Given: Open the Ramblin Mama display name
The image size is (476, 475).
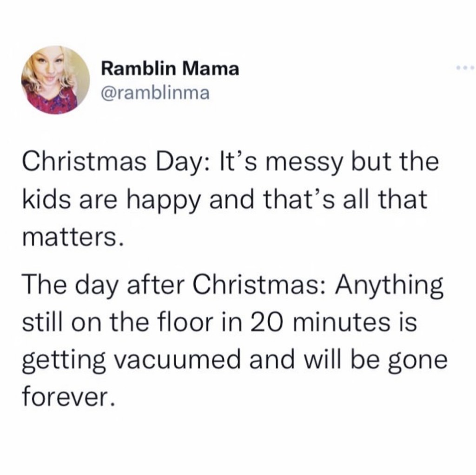Looking at the screenshot, I should point(170,69).
